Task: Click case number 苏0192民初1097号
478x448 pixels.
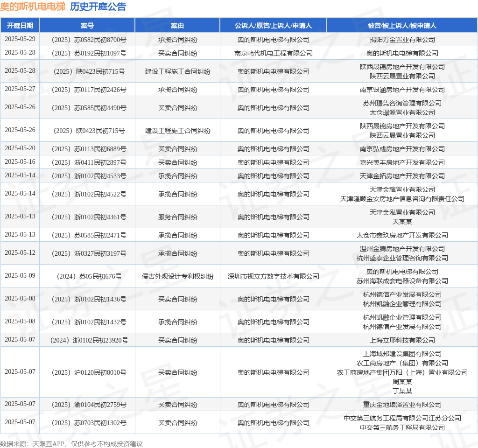Action: point(89,53)
